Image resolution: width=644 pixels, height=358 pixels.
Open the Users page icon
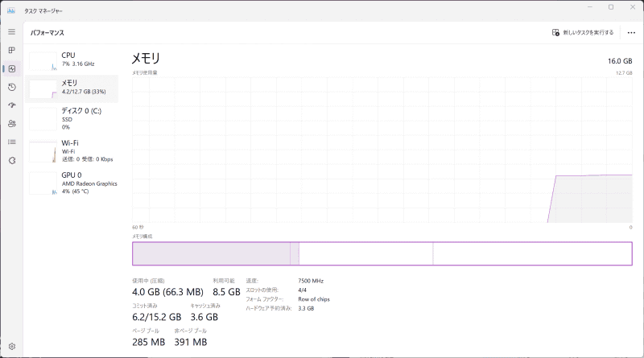point(11,124)
